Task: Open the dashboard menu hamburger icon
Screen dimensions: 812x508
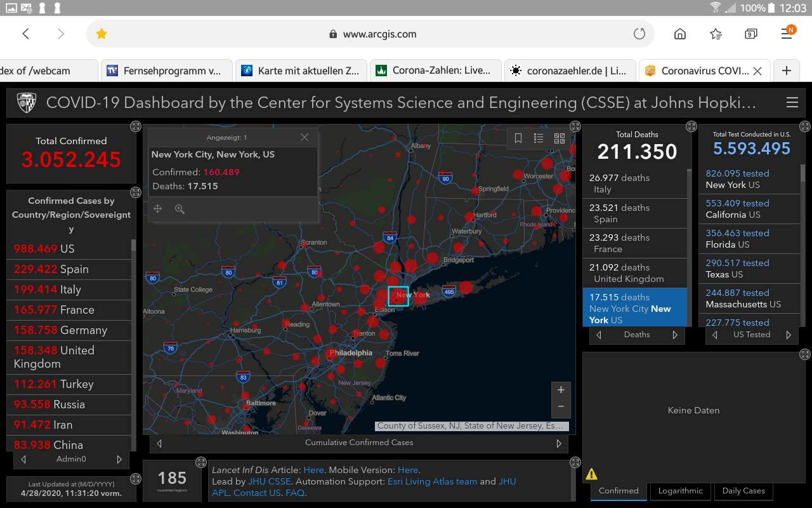Action: [792, 103]
